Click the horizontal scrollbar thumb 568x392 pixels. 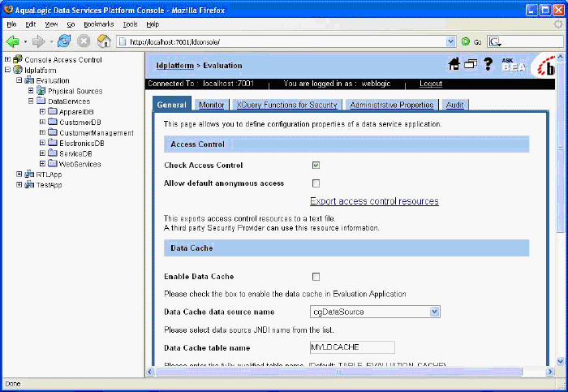[x=338, y=372]
